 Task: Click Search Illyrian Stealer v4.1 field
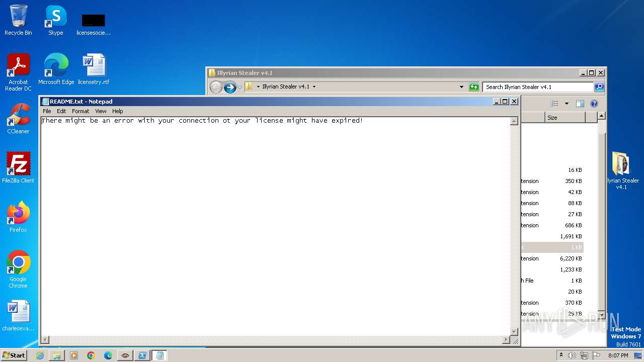click(538, 87)
